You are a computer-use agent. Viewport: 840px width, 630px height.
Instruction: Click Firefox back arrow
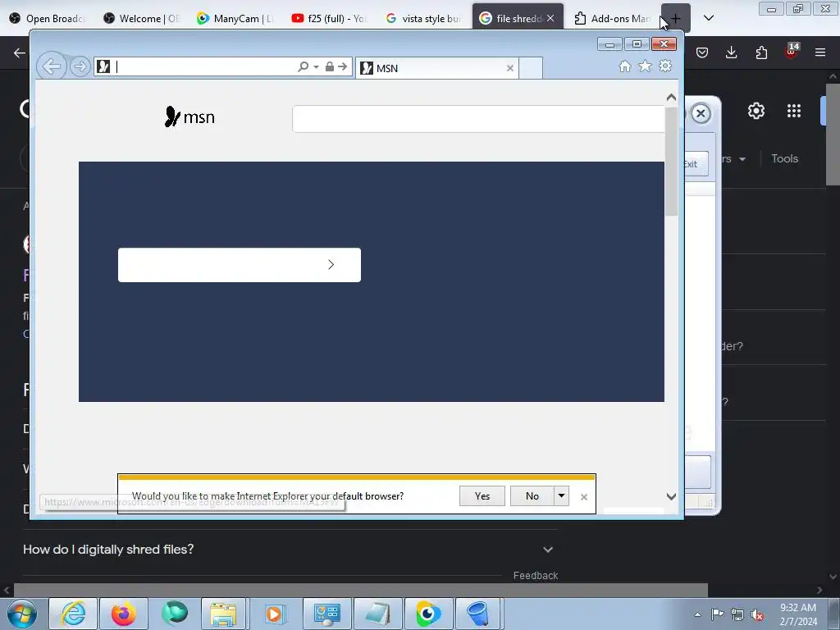[20, 52]
